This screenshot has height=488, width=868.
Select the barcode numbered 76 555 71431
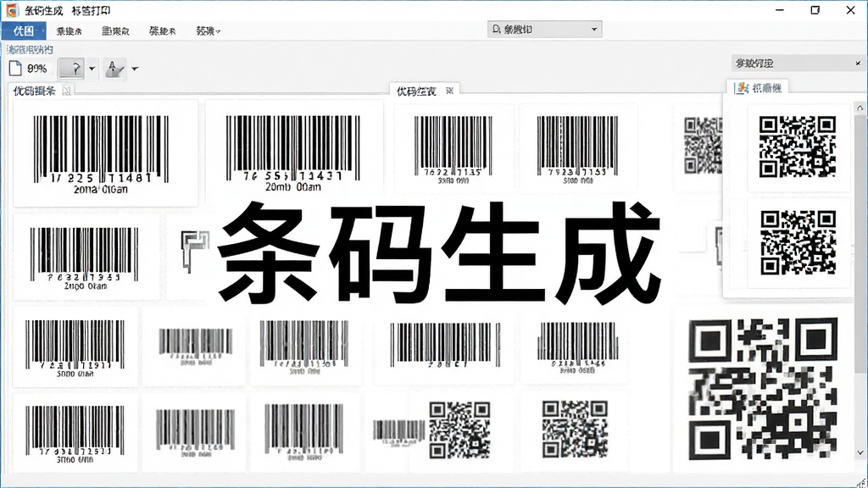[x=292, y=153]
